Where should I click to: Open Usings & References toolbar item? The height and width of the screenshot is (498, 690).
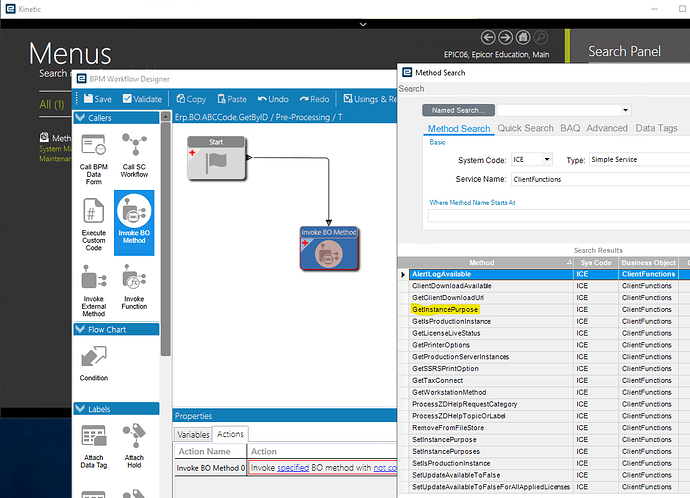(370, 99)
